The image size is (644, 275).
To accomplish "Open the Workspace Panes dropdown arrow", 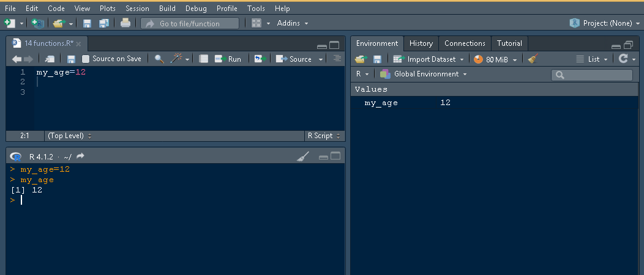I will (x=268, y=24).
